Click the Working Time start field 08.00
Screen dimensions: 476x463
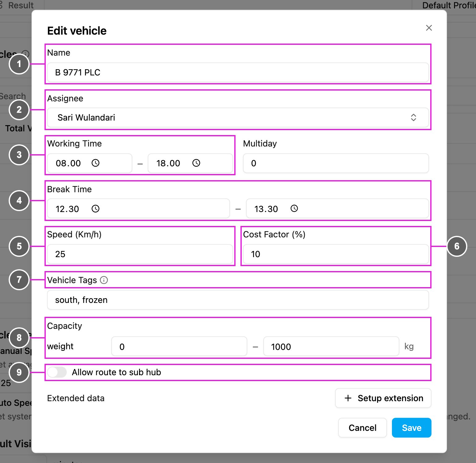[x=90, y=163]
